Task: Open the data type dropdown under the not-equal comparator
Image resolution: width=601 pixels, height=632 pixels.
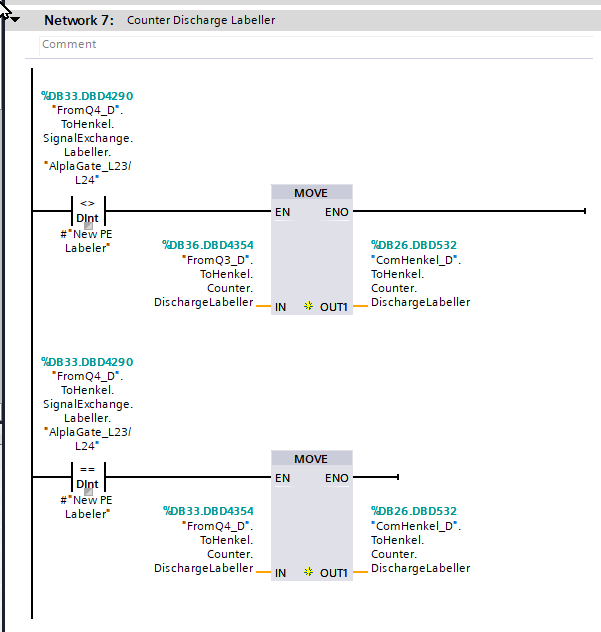Action: [x=88, y=226]
